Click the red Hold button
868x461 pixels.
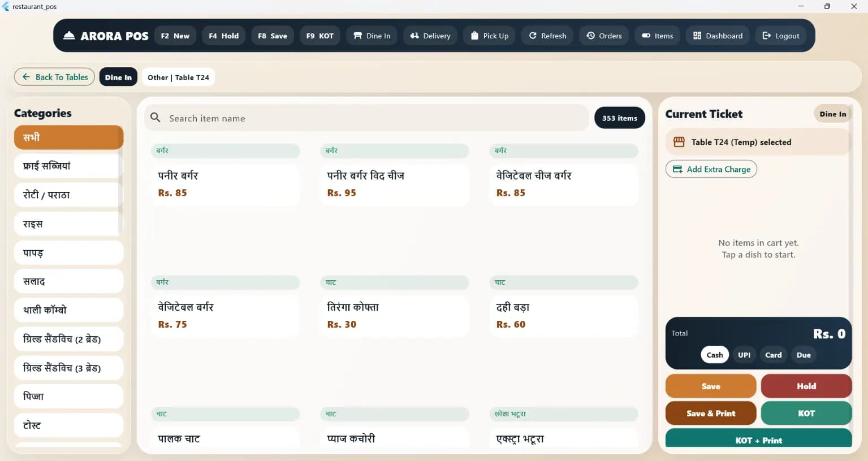coord(806,386)
